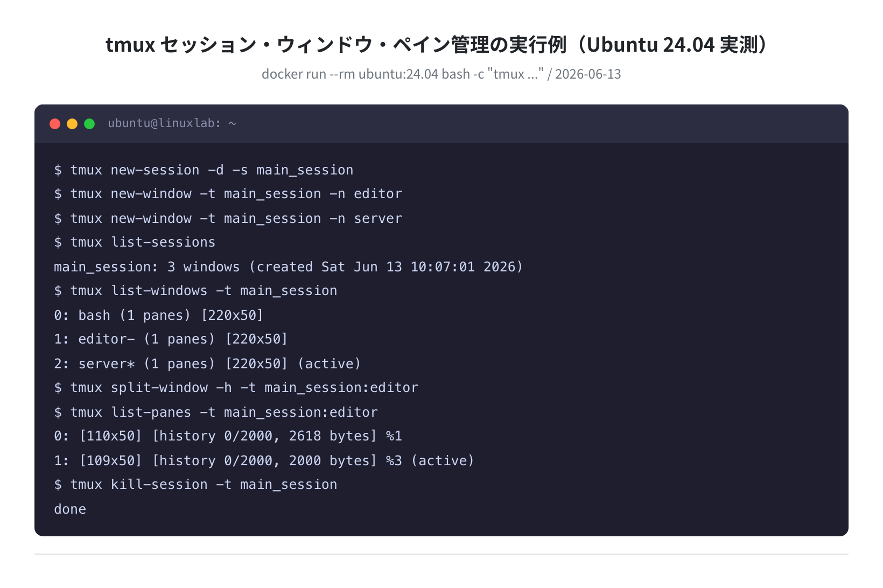Click the terminal title 'ubuntu@linuxlab: ~'
Screen dimensions: 883x588
pyautogui.click(x=172, y=123)
